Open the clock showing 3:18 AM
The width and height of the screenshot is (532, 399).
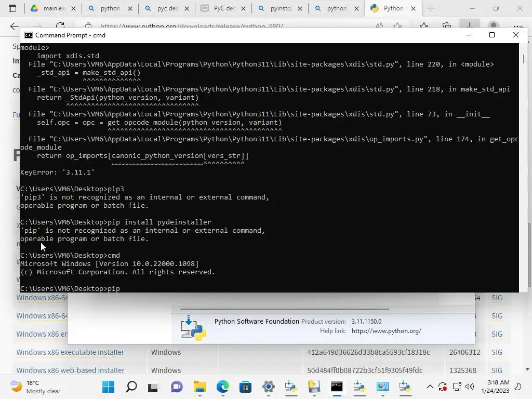point(495,387)
